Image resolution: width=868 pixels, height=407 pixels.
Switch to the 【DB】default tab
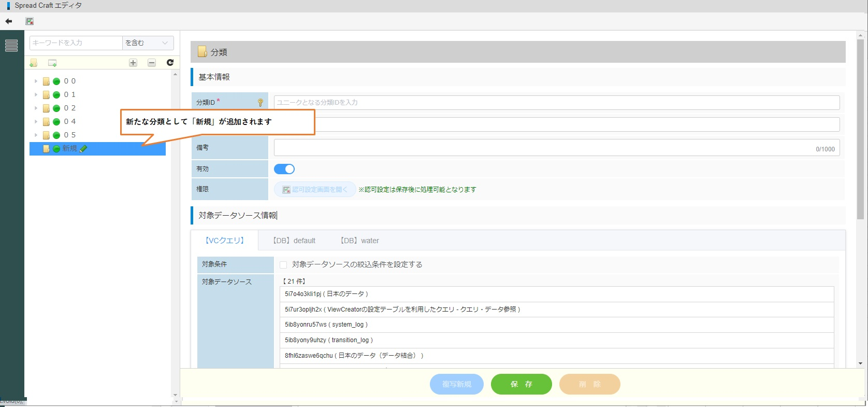(x=294, y=241)
